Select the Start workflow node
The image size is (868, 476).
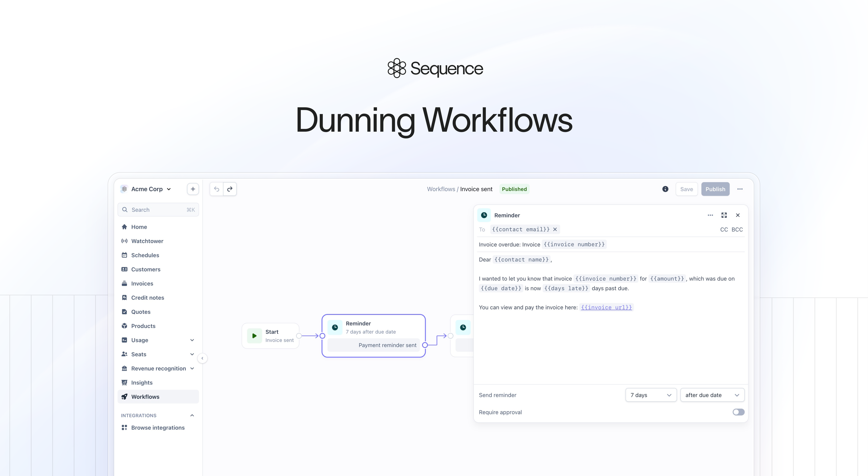coord(271,336)
